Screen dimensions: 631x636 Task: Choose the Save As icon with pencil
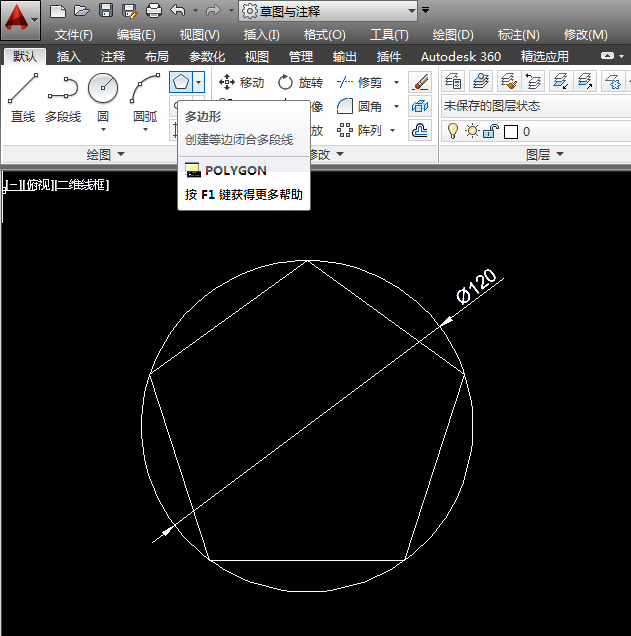pos(130,11)
